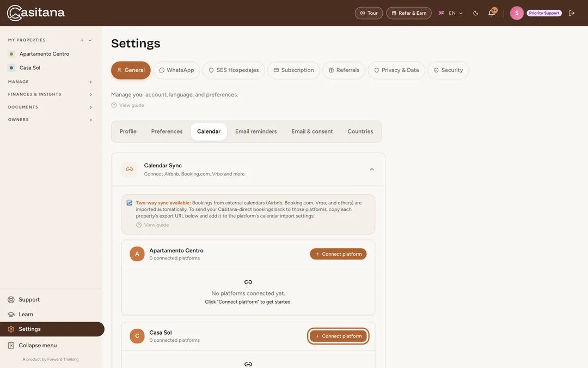Select Casa Sol in sidebar
Image resolution: width=588 pixels, height=368 pixels.
[29, 68]
